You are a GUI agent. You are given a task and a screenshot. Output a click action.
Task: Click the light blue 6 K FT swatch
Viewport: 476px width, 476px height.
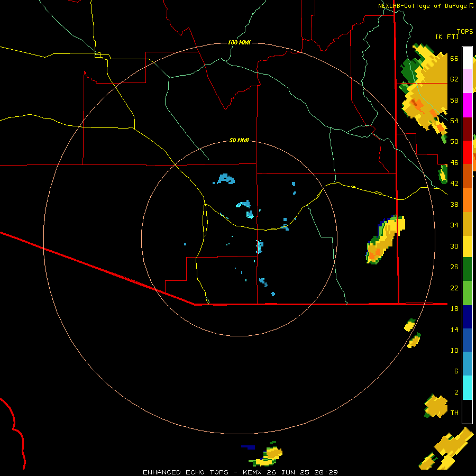467,364
